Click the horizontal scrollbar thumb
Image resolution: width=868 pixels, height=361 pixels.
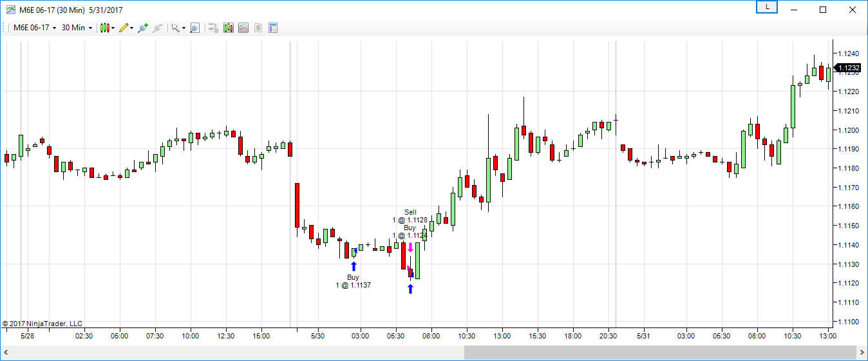[x=660, y=352]
